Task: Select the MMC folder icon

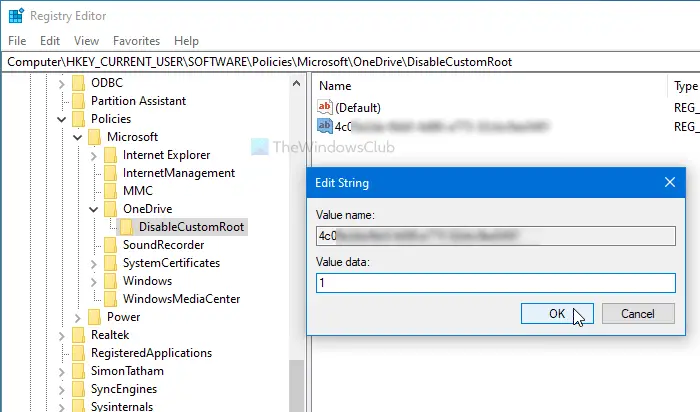Action: [111, 191]
